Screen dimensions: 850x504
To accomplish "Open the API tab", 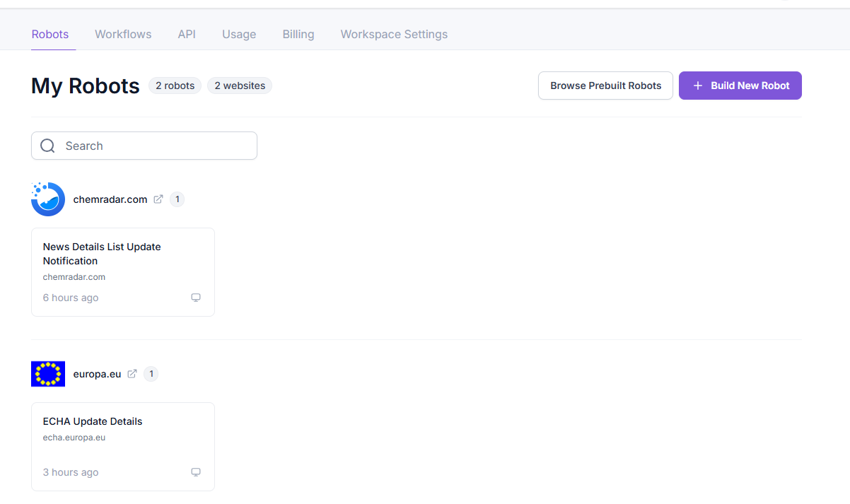I will point(187,34).
